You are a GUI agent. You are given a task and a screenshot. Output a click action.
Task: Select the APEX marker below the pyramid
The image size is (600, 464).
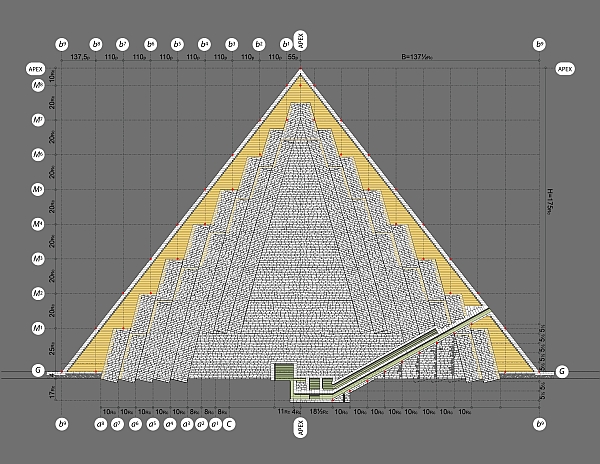click(299, 430)
